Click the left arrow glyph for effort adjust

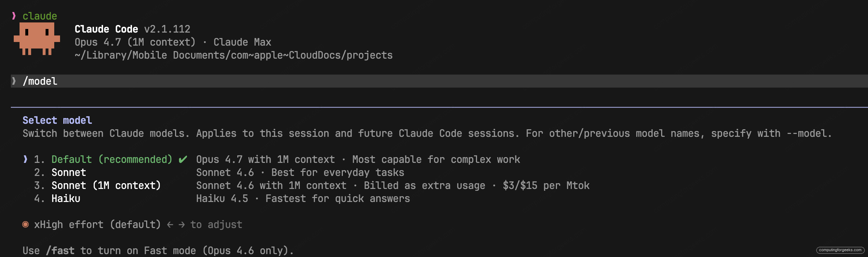pos(169,224)
